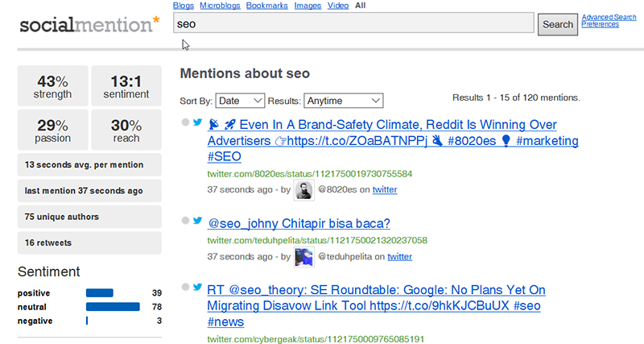The width and height of the screenshot is (644, 344).
Task: Click the Twitter bird icon beside the Reddit mention
Action: click(197, 122)
